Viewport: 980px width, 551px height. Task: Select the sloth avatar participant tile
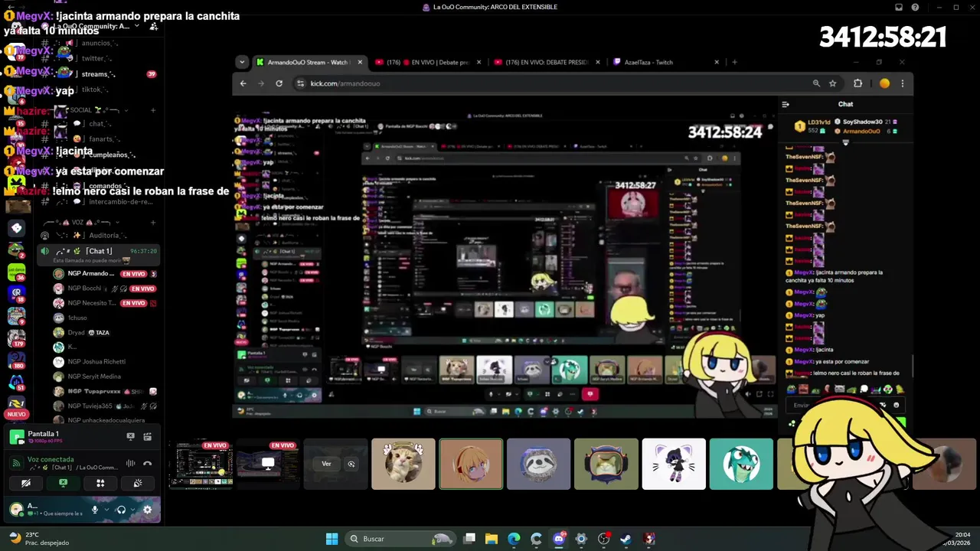pyautogui.click(x=538, y=464)
